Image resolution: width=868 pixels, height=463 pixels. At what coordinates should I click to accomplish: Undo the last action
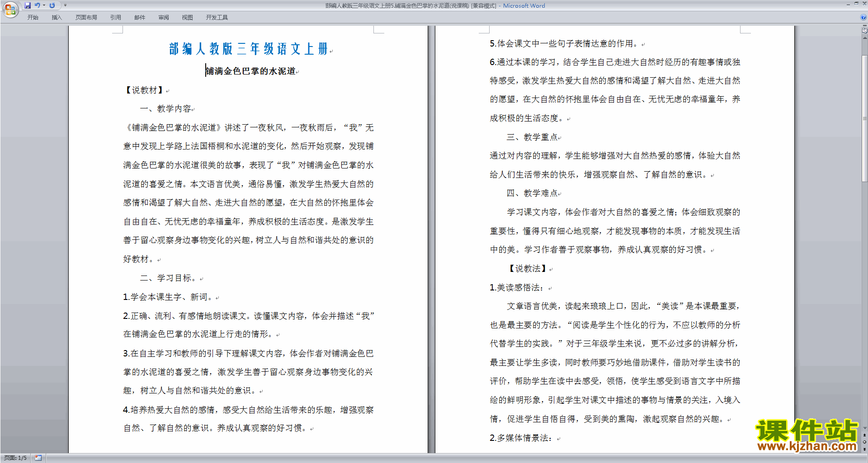(38, 5)
